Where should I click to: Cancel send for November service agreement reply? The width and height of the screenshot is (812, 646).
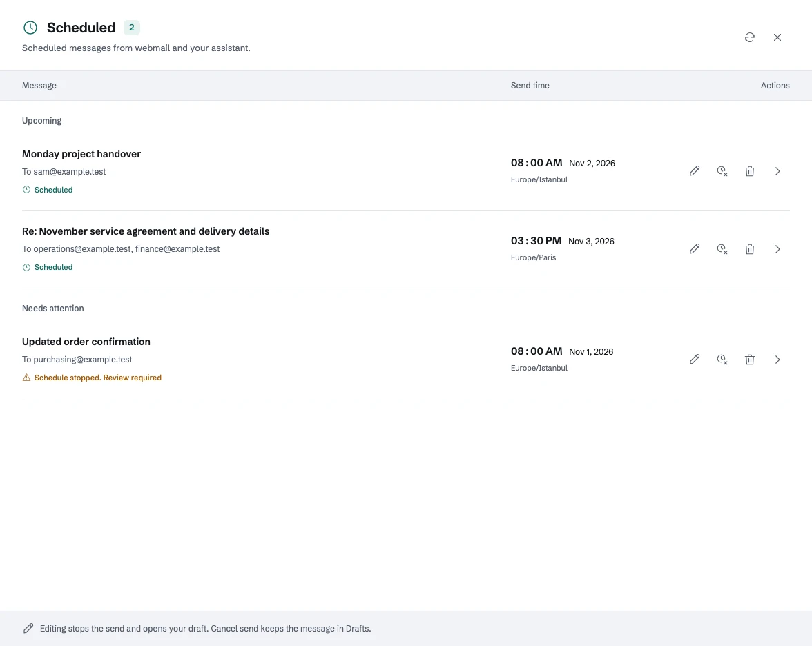(x=722, y=249)
